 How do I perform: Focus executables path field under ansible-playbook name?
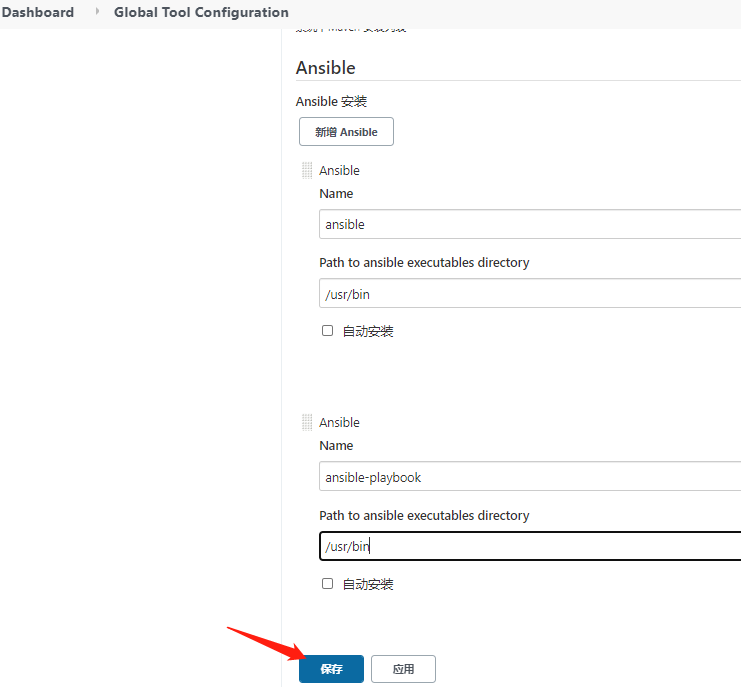tap(530, 546)
